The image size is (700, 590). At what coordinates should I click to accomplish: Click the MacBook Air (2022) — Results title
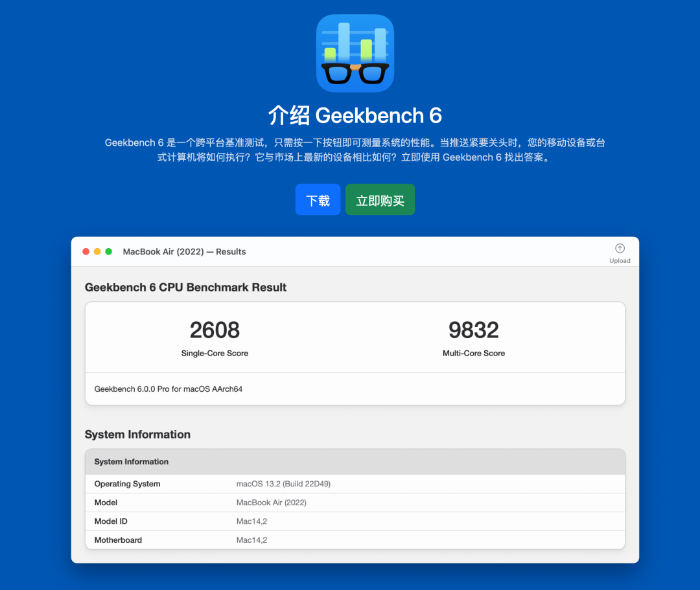[x=184, y=251]
